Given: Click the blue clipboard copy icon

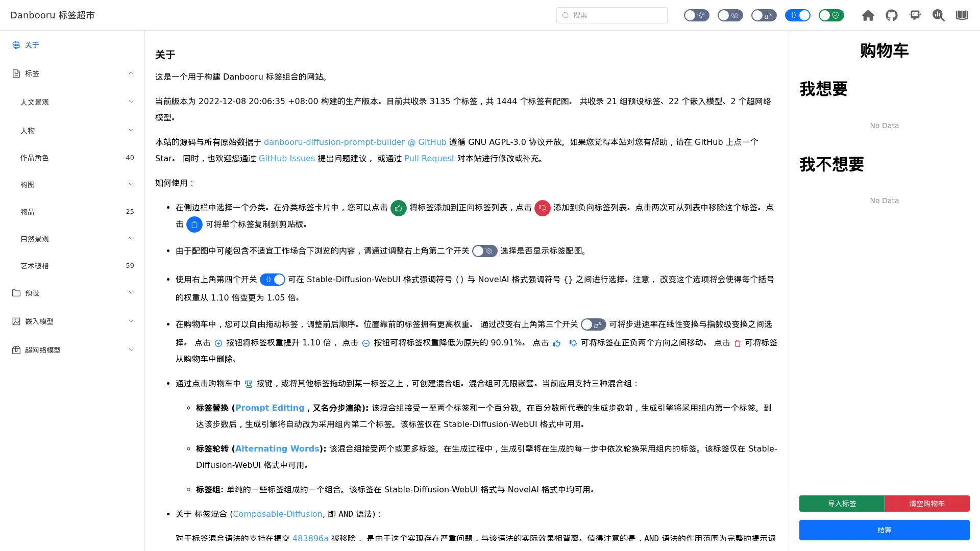Looking at the screenshot, I should [194, 224].
